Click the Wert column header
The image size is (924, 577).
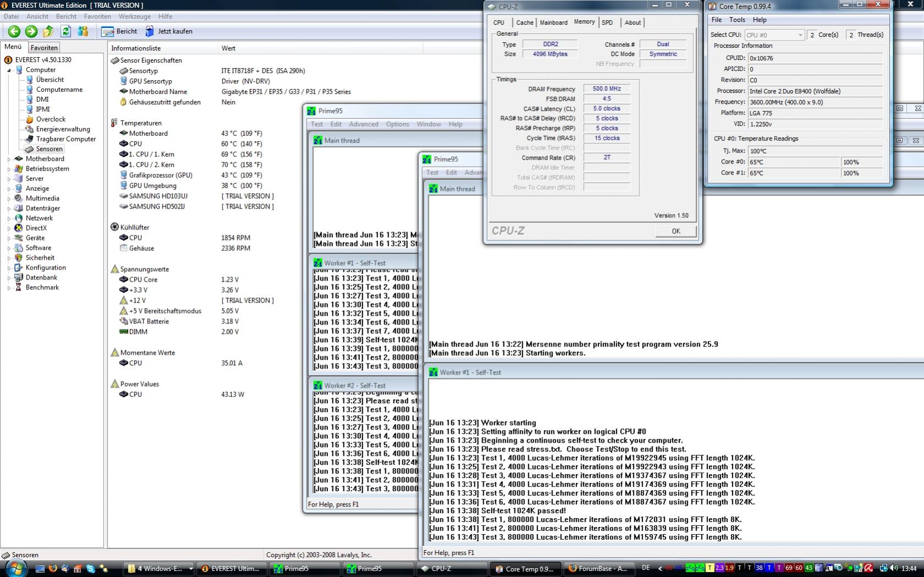click(x=228, y=48)
